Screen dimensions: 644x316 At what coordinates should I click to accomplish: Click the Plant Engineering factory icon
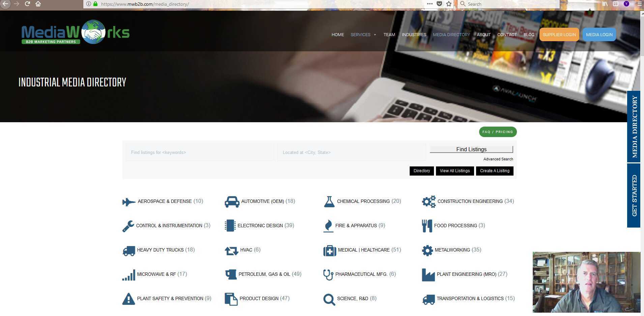pos(428,275)
